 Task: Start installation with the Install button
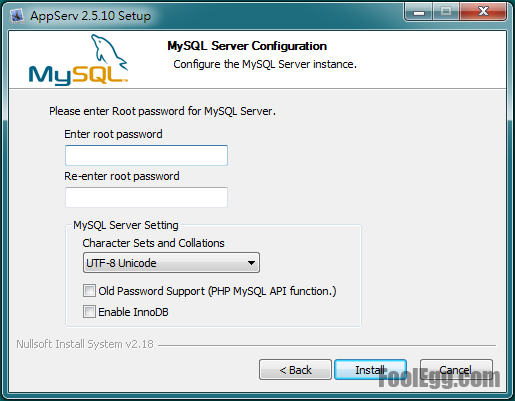pos(370,370)
